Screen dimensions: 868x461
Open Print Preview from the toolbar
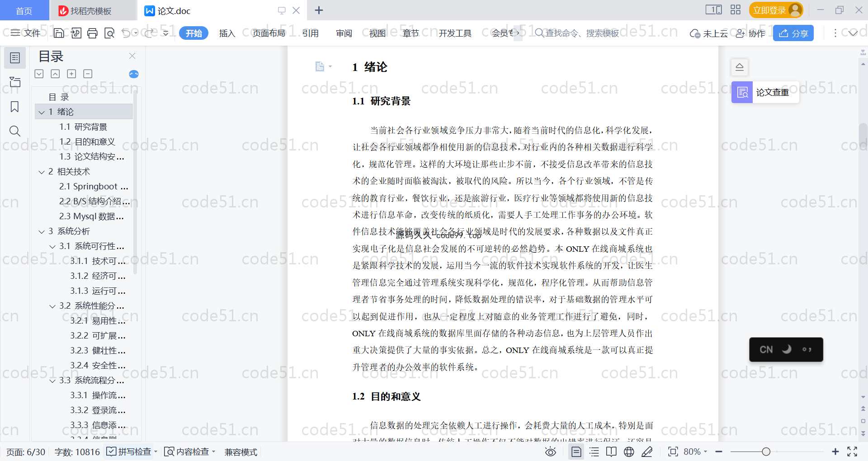(x=109, y=33)
